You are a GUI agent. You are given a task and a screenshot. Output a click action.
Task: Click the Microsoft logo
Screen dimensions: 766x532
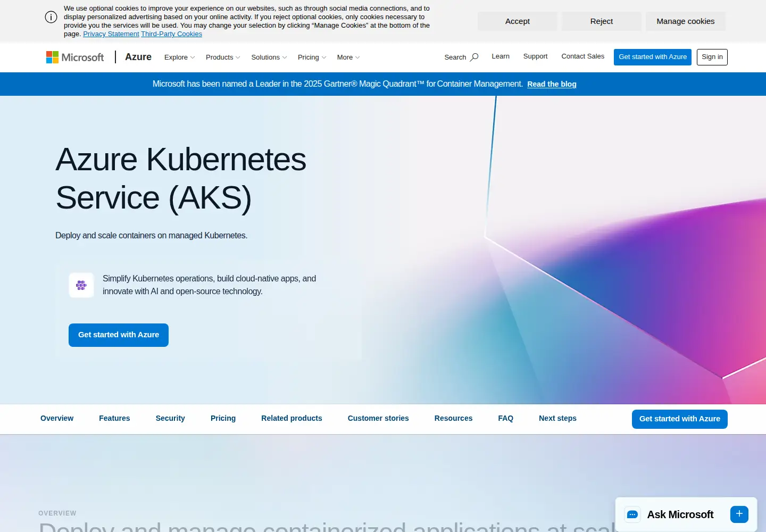pos(75,57)
